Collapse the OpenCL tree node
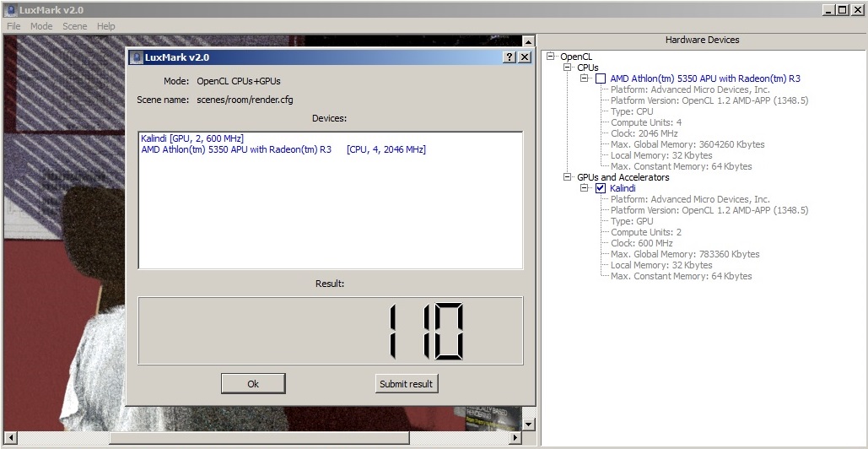868x449 pixels. pyautogui.click(x=550, y=57)
